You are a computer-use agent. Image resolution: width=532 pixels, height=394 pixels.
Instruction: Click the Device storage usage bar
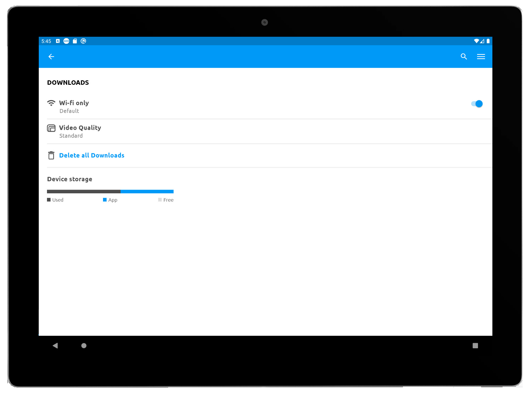(110, 192)
